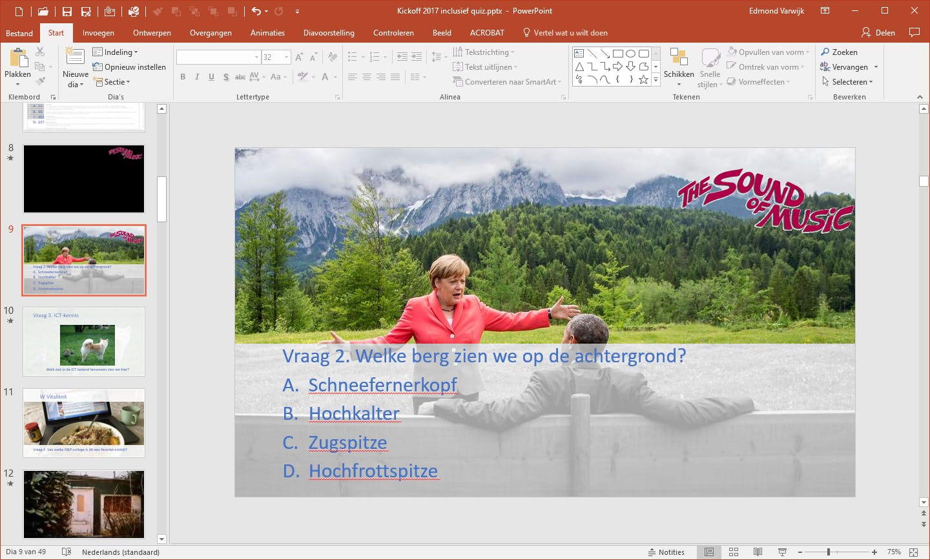The width and height of the screenshot is (930, 560).
Task: Click Opnieuw instellen button
Action: 129,67
